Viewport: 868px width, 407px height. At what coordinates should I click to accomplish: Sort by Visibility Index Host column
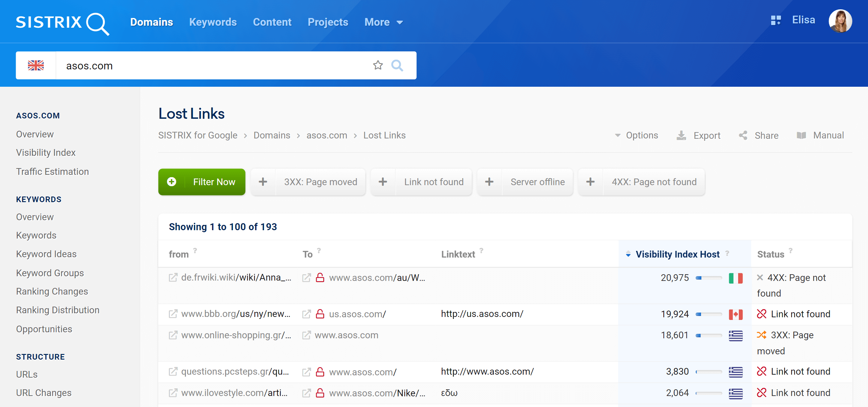tap(677, 254)
